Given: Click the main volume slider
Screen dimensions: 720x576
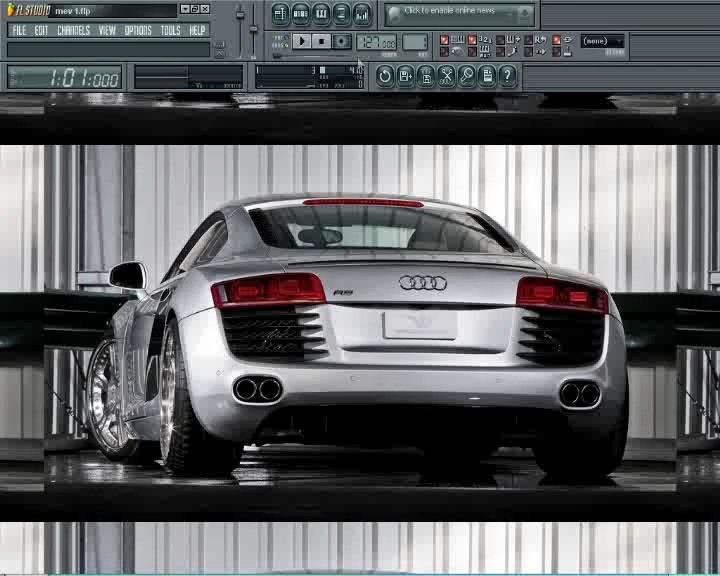Looking at the screenshot, I should [x=240, y=31].
